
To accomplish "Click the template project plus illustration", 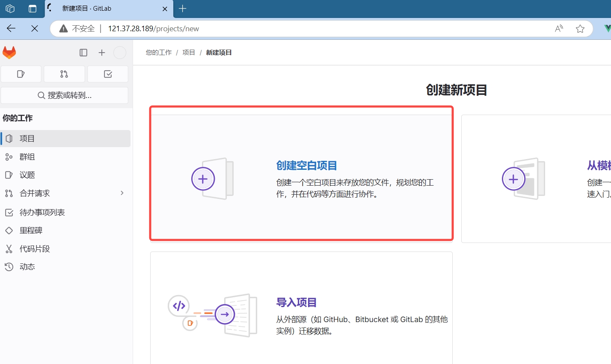I will [523, 179].
